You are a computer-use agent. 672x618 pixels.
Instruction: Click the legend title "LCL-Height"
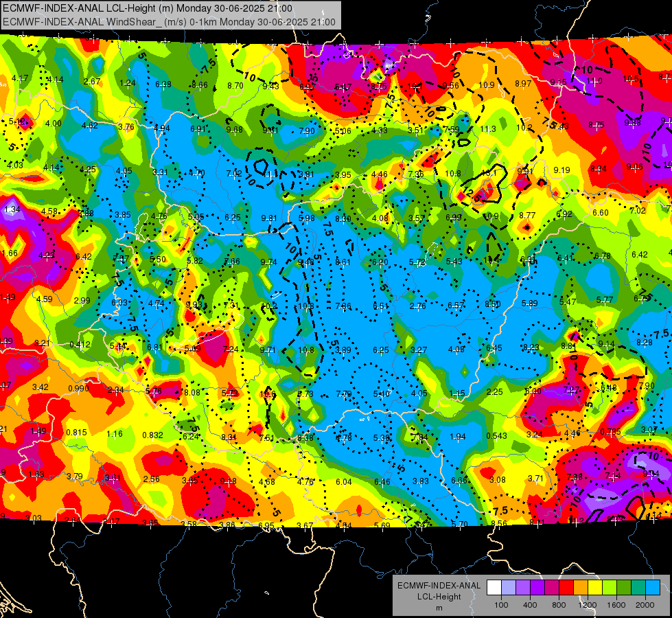click(439, 597)
